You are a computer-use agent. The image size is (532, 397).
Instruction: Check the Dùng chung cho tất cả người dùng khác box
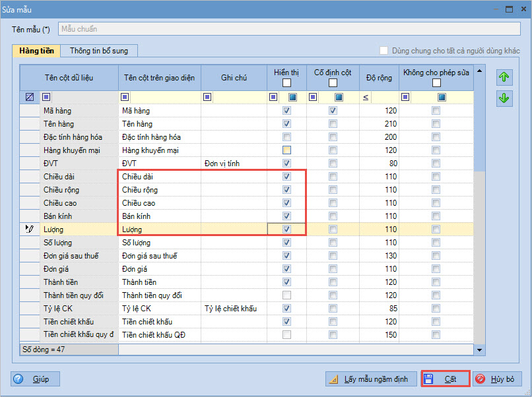tap(383, 51)
